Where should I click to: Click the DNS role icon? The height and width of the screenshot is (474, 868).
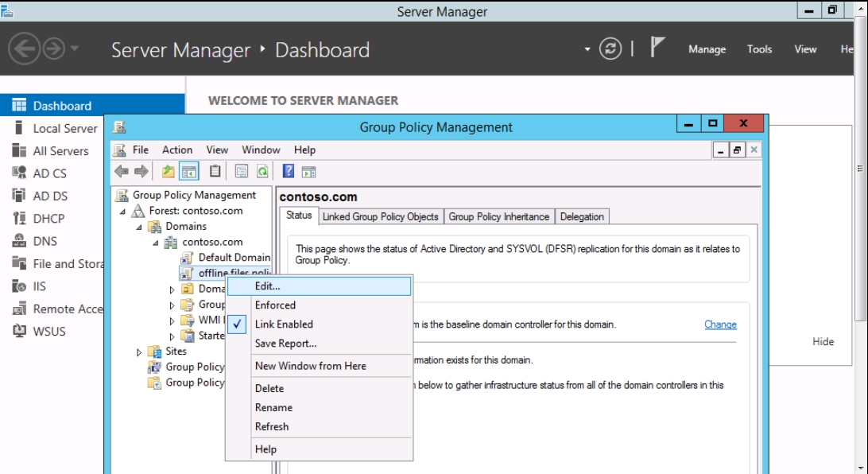tap(19, 241)
